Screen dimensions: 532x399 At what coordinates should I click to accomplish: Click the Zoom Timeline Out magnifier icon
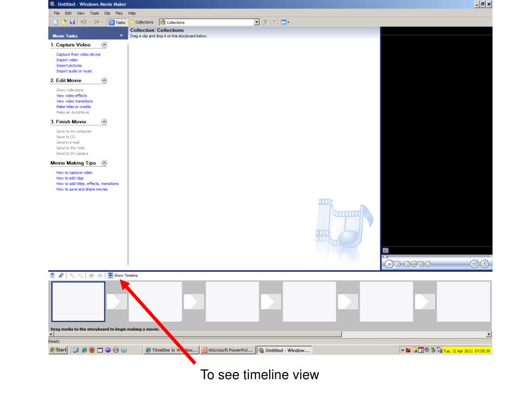(81, 275)
